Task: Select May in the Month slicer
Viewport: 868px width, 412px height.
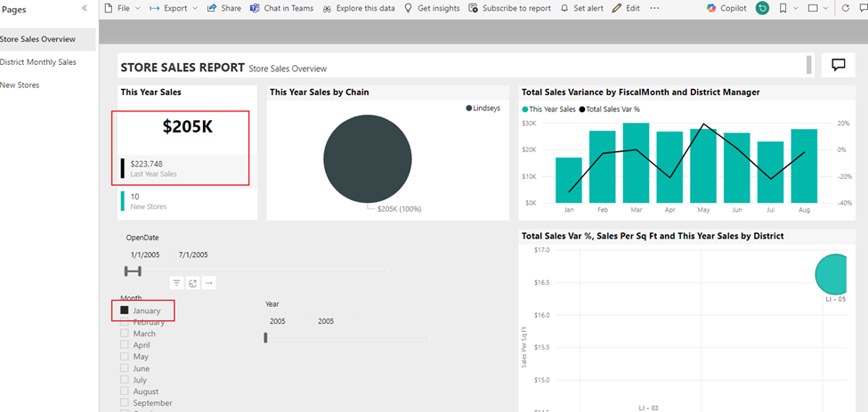Action: pos(125,357)
